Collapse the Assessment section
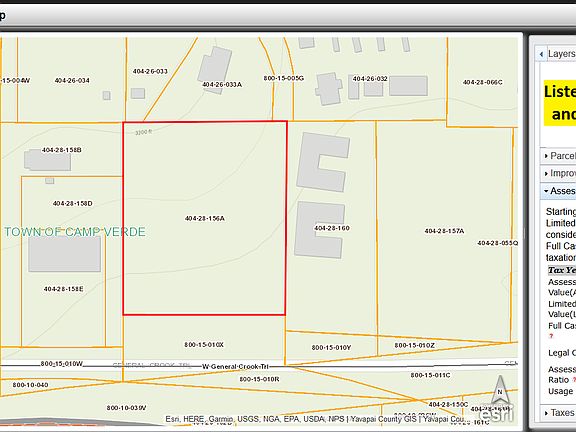The height and width of the screenshot is (432, 576). [x=558, y=191]
